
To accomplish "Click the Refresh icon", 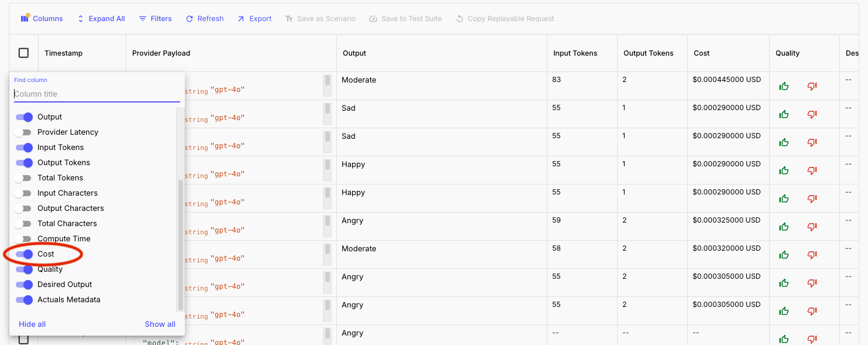I will (190, 19).
